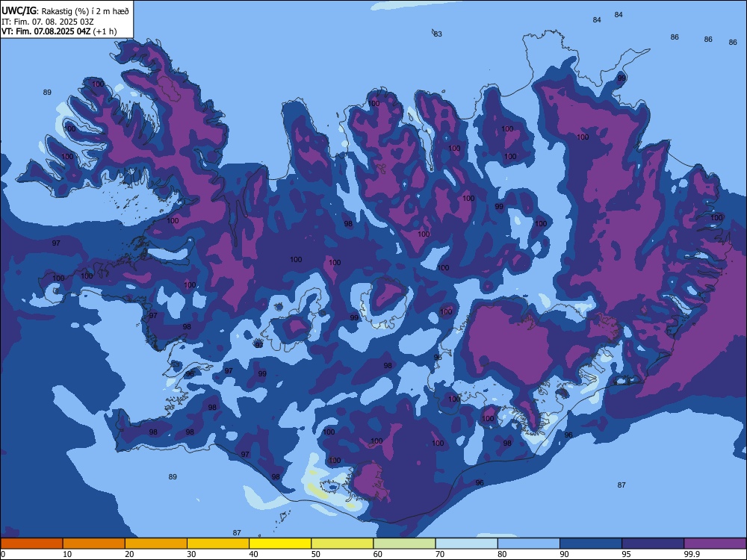The height and width of the screenshot is (560, 747).
Task: Click the legend scale label '0'
Action: pos(3,554)
